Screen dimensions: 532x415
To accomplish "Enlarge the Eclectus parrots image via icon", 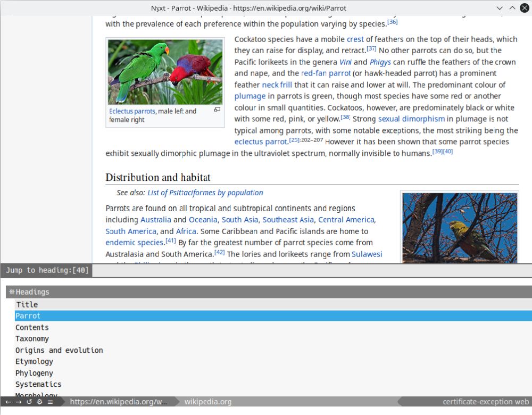I will pos(217,110).
